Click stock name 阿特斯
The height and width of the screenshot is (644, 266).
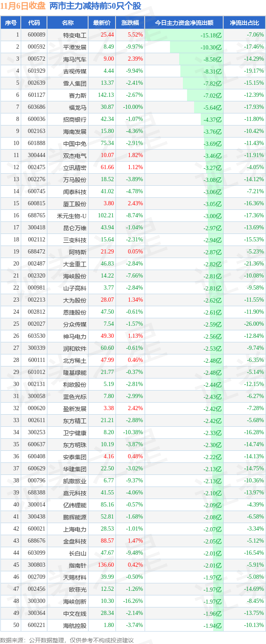click(78, 252)
